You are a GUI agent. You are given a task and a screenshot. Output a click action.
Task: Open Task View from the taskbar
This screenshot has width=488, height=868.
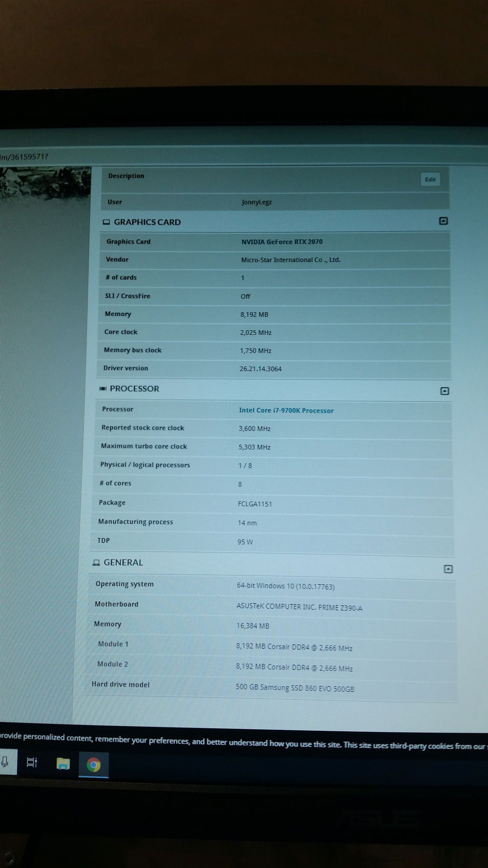tap(32, 763)
